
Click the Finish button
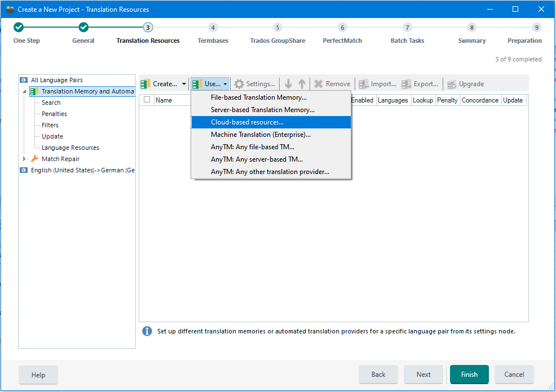click(x=469, y=375)
